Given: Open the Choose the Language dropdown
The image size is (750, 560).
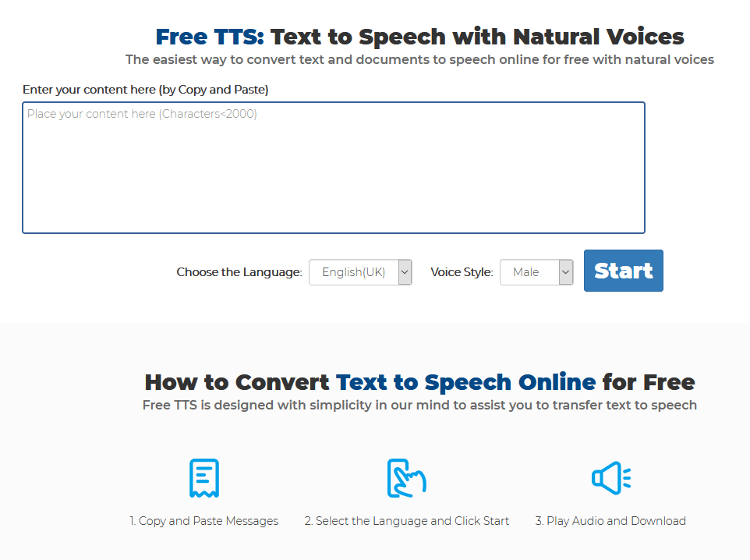Looking at the screenshot, I should [360, 272].
